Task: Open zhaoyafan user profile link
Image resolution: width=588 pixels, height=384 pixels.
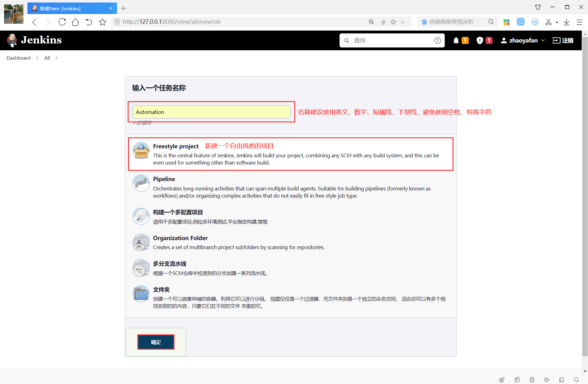Action: 519,40
